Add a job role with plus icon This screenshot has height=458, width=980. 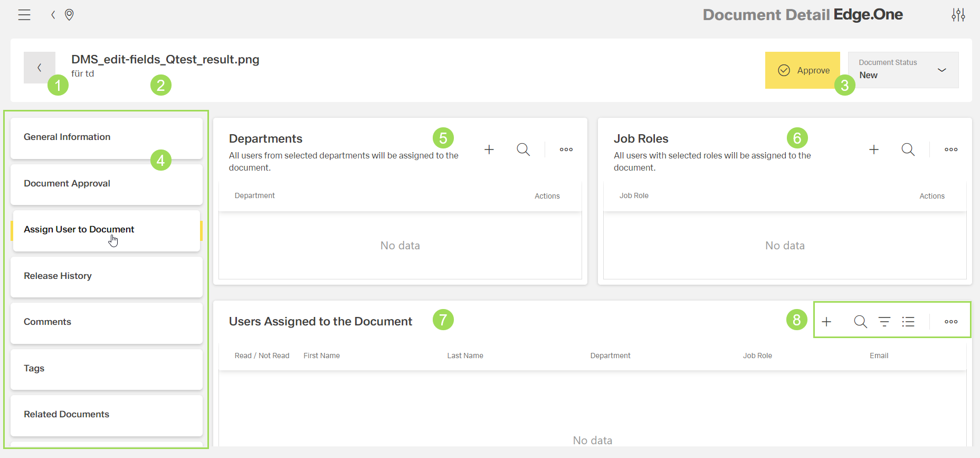tap(874, 149)
